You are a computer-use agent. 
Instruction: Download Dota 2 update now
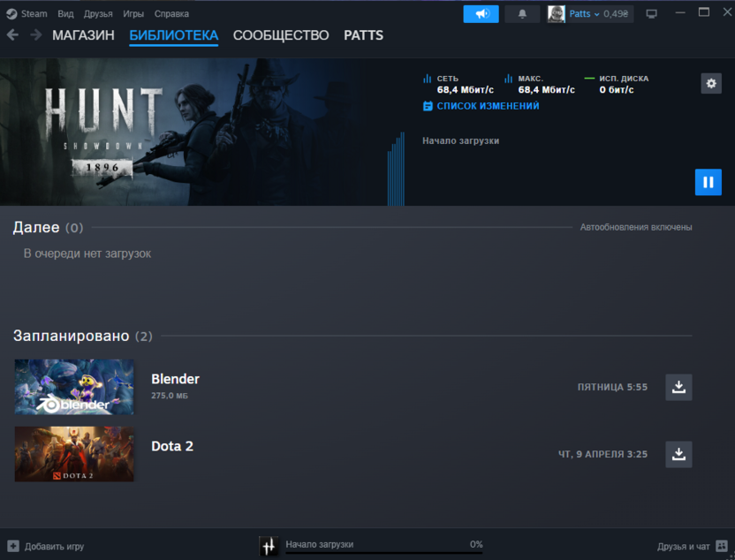(x=678, y=454)
